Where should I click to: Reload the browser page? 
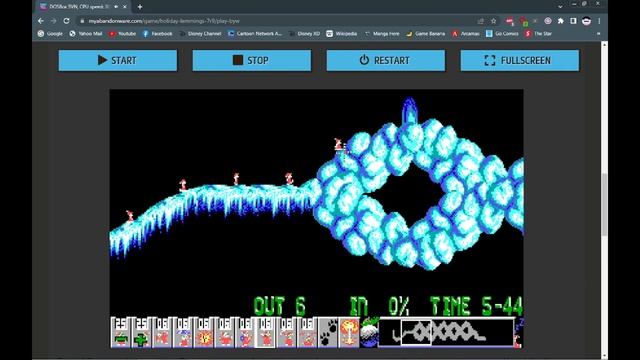point(67,21)
